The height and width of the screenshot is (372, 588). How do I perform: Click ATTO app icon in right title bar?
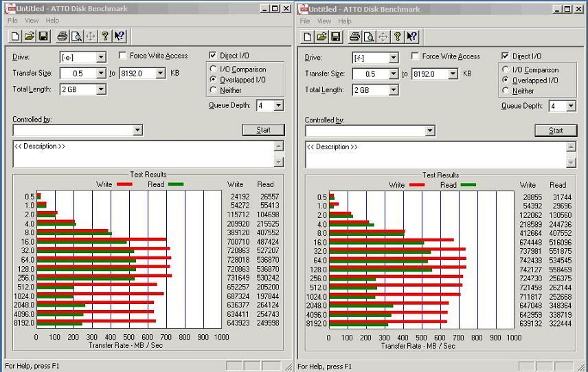click(x=303, y=9)
